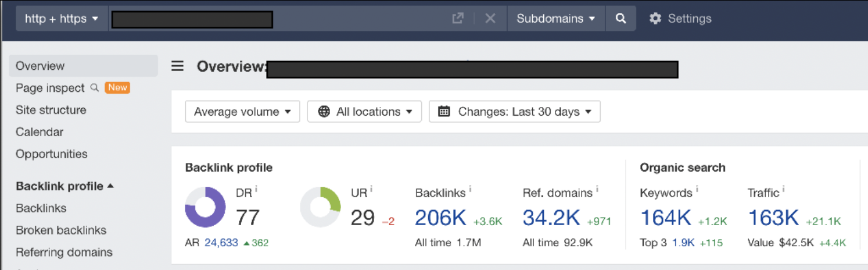The image size is (868, 270).
Task: Click the search magnifier icon in top bar
Action: [x=620, y=19]
